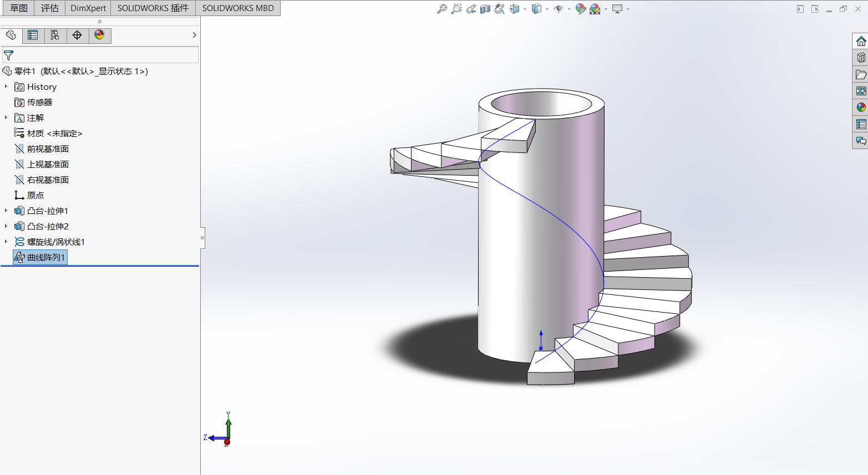Click the Zoom to Fit icon
Image resolution: width=868 pixels, height=475 pixels.
[x=442, y=9]
